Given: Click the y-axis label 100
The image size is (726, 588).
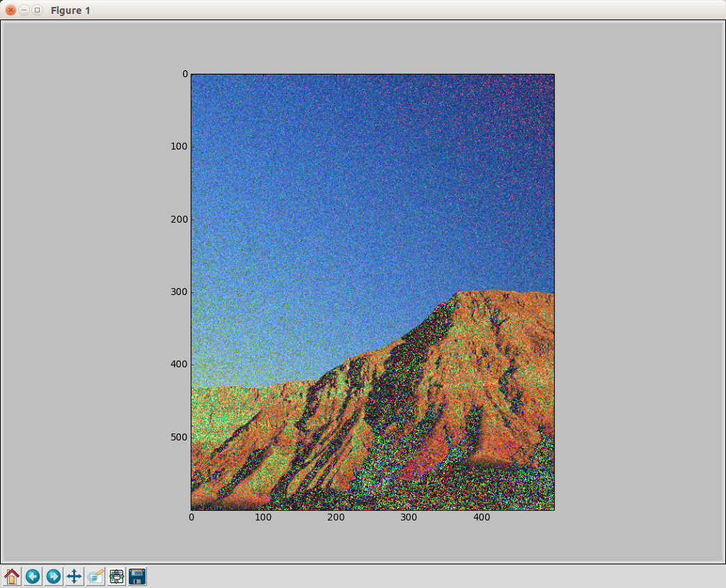Looking at the screenshot, I should (x=179, y=147).
